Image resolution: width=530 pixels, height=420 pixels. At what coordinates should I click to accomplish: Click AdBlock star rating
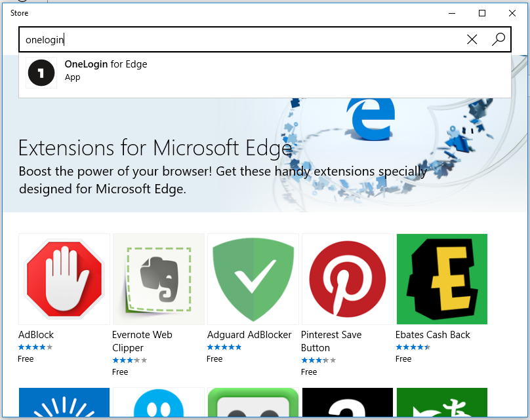point(35,347)
